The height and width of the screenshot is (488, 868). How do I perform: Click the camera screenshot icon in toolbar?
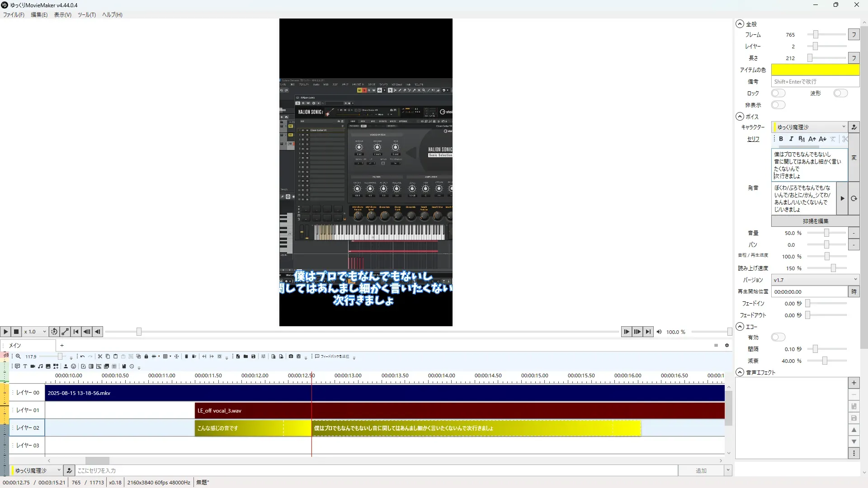click(x=291, y=357)
